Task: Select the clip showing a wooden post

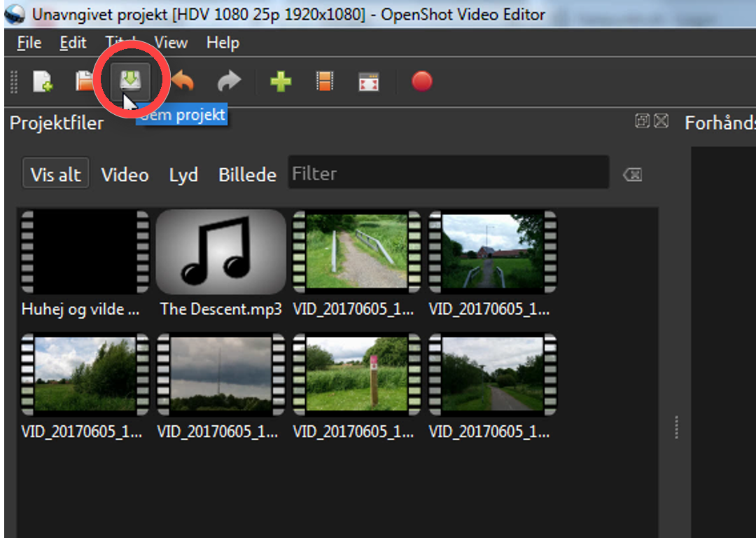Action: click(x=357, y=374)
